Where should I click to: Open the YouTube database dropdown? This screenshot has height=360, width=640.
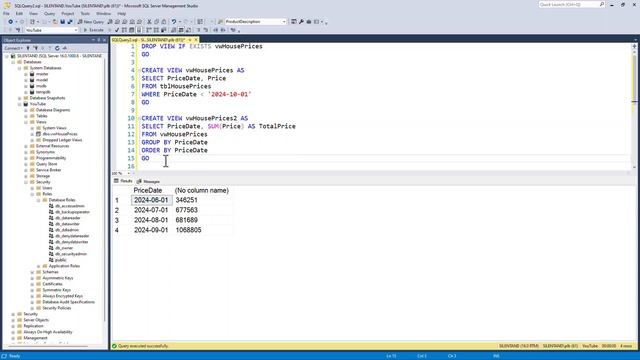pyautogui.click(x=76, y=30)
